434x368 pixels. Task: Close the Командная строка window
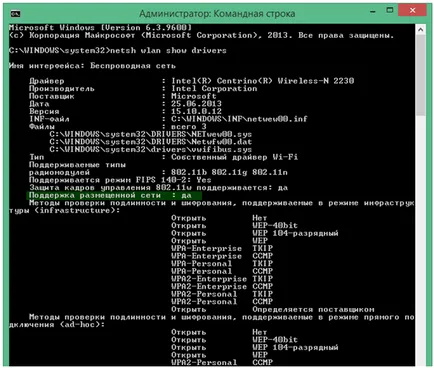[412, 11]
